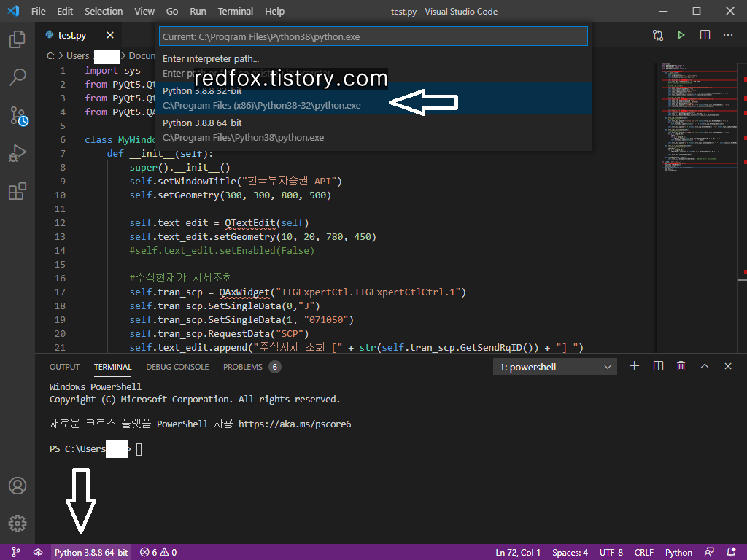Open the Terminal menu
Image resolution: width=747 pixels, height=560 pixels.
[x=236, y=12]
